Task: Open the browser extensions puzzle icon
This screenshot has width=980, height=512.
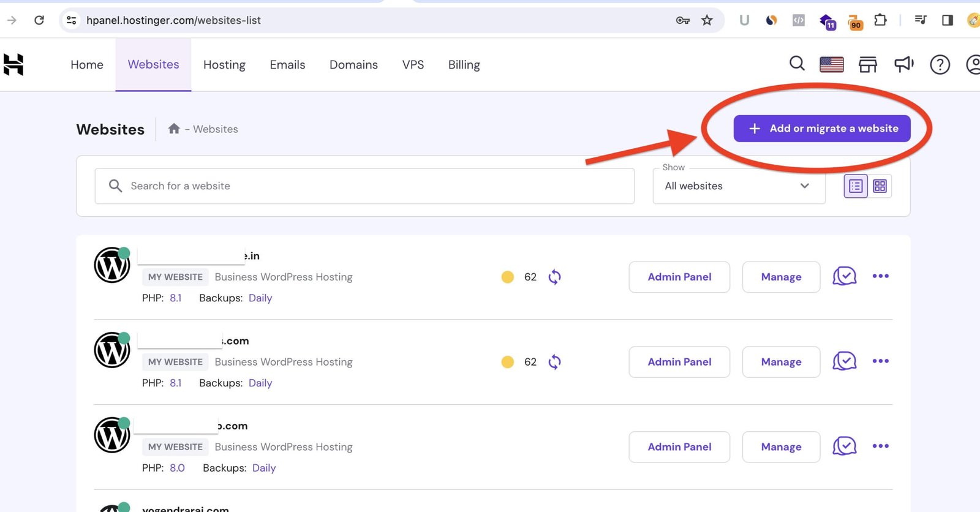Action: click(880, 20)
